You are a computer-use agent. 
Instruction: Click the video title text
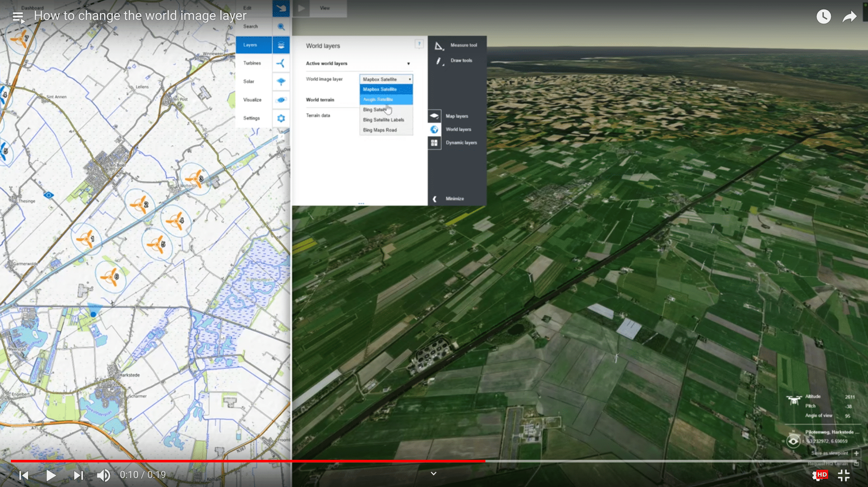click(x=140, y=16)
